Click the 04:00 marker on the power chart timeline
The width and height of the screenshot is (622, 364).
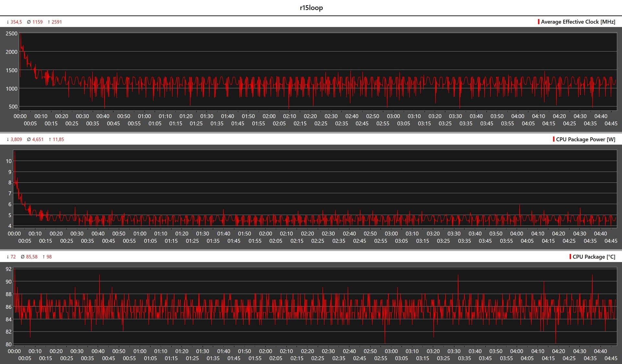click(x=516, y=233)
